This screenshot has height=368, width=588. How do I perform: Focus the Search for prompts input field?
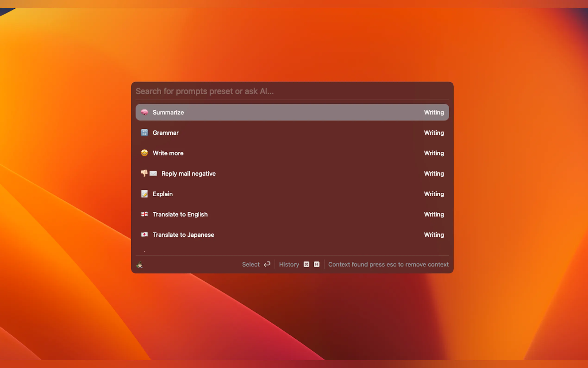pos(292,91)
